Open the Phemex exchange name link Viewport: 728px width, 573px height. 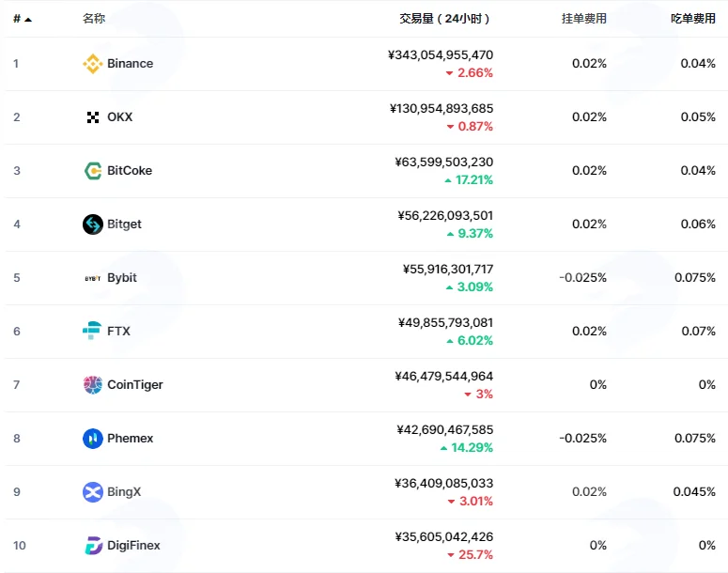130,439
